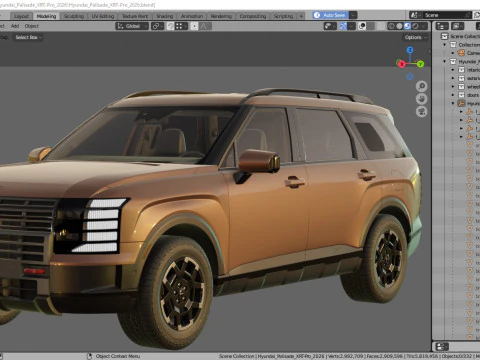Screen dimensions: 480x360
Task: Open the Options popover
Action: (415, 37)
